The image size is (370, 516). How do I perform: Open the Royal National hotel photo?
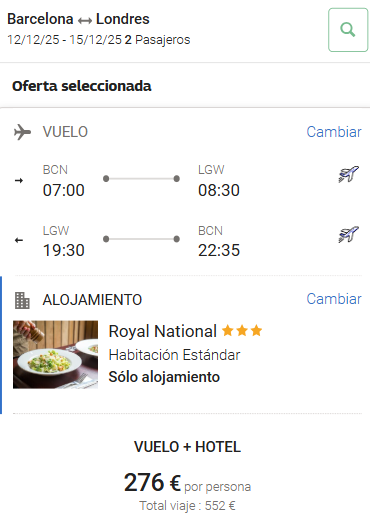click(55, 354)
